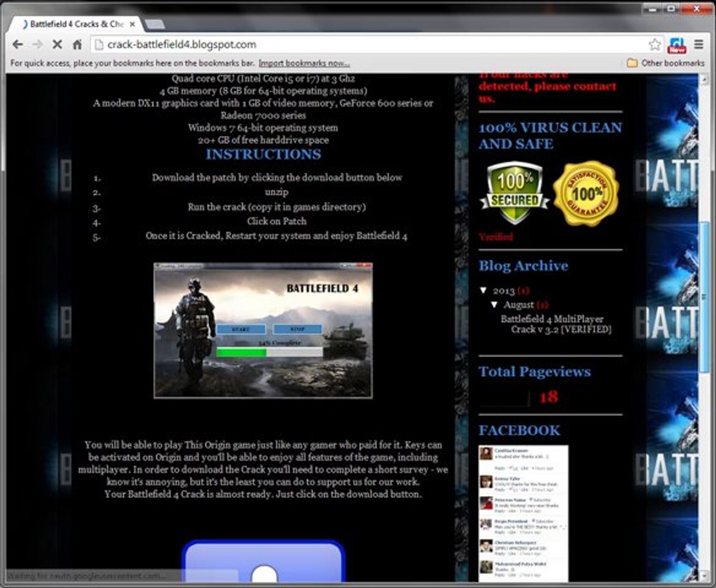
Task: Click the Blog Archive heading
Action: click(523, 266)
